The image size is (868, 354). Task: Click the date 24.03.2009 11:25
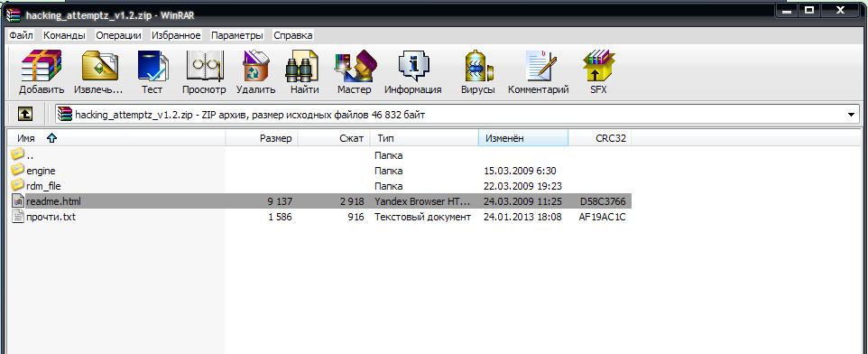pyautogui.click(x=522, y=201)
